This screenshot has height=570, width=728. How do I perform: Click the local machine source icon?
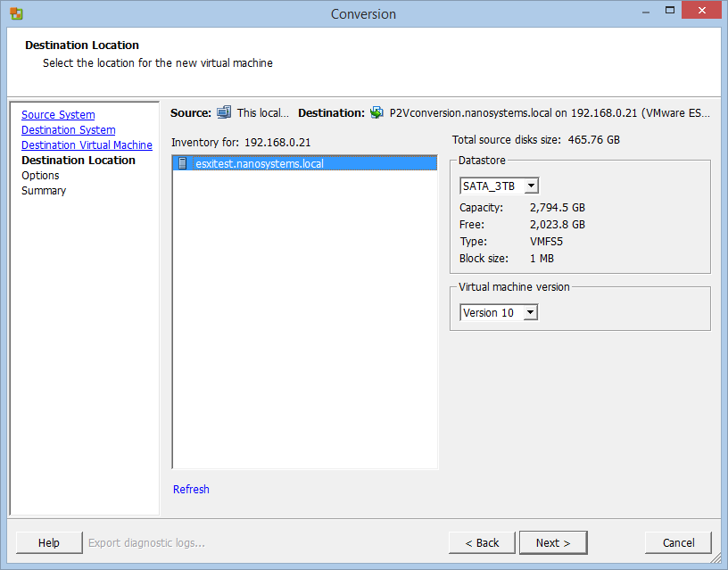tap(224, 112)
